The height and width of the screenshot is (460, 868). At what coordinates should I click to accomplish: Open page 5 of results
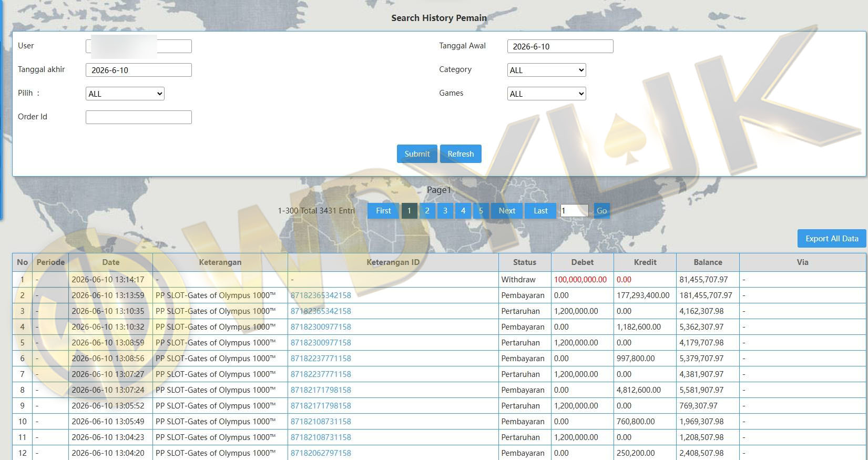(x=481, y=211)
